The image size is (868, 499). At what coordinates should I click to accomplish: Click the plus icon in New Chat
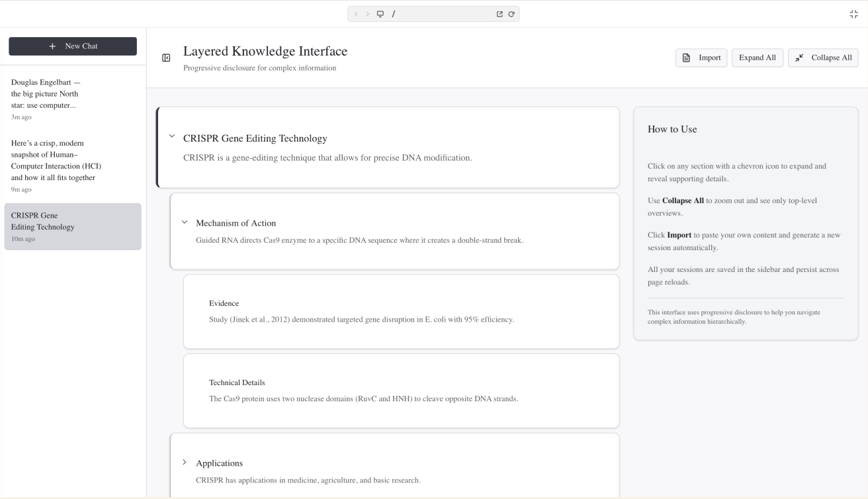[53, 46]
